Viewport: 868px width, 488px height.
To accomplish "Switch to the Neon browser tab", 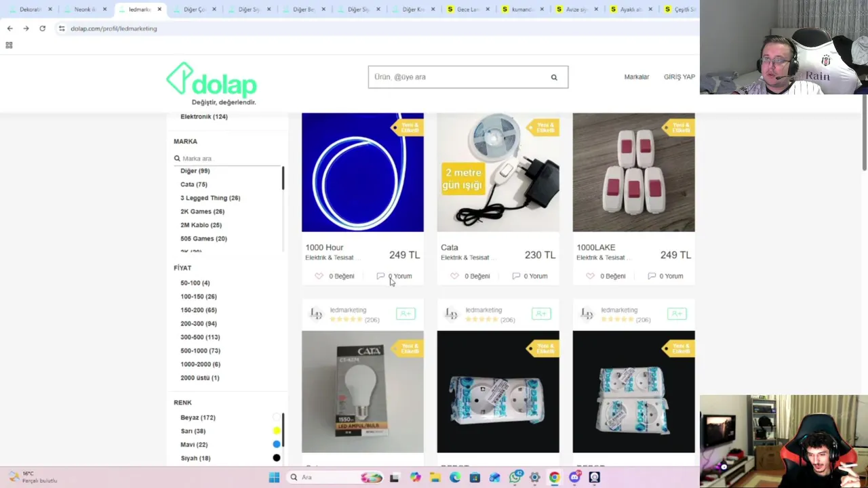I will pyautogui.click(x=84, y=9).
